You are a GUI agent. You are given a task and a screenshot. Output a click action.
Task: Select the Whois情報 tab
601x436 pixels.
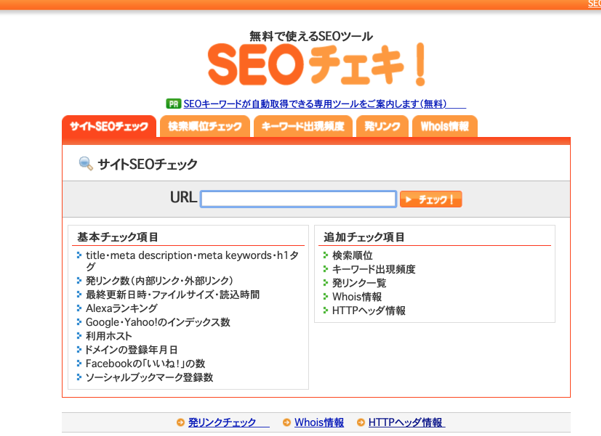pyautogui.click(x=445, y=126)
